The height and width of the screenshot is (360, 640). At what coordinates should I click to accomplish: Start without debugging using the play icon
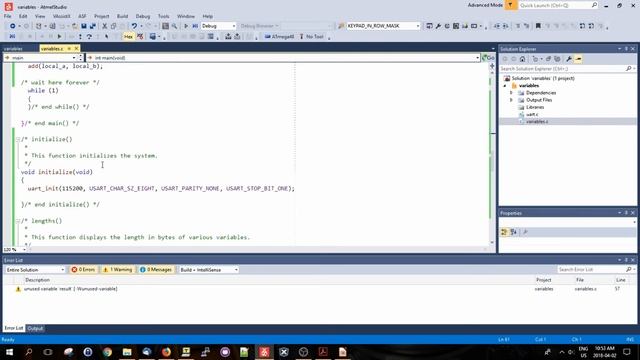point(186,26)
